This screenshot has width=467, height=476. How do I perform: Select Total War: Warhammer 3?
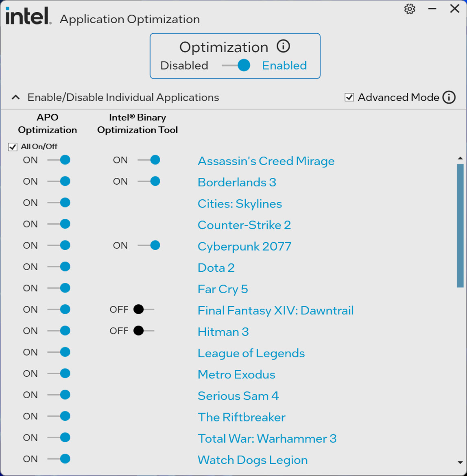267,439
